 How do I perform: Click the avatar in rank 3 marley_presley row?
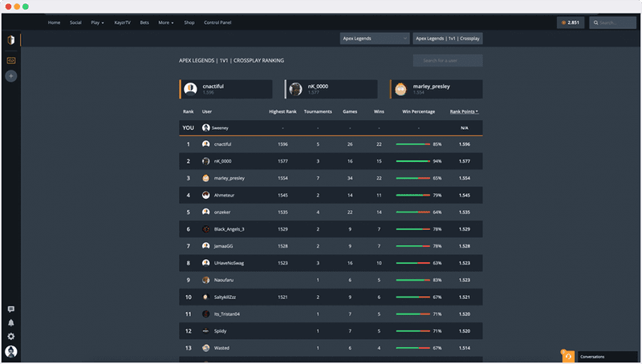point(206,178)
